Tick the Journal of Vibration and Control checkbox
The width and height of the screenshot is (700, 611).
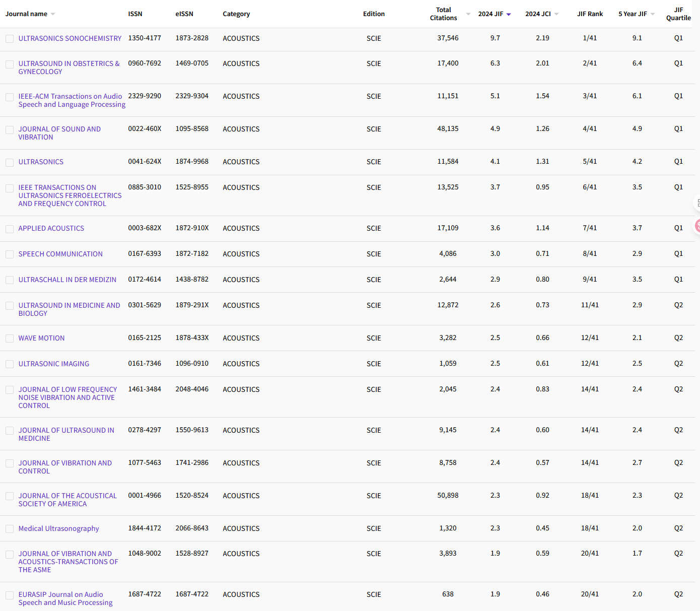(10, 464)
